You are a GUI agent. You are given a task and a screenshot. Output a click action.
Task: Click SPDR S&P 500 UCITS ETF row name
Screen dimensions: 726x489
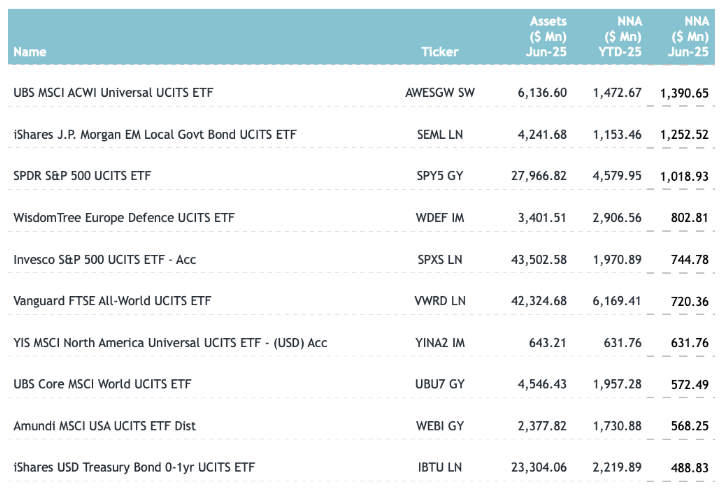(x=83, y=176)
